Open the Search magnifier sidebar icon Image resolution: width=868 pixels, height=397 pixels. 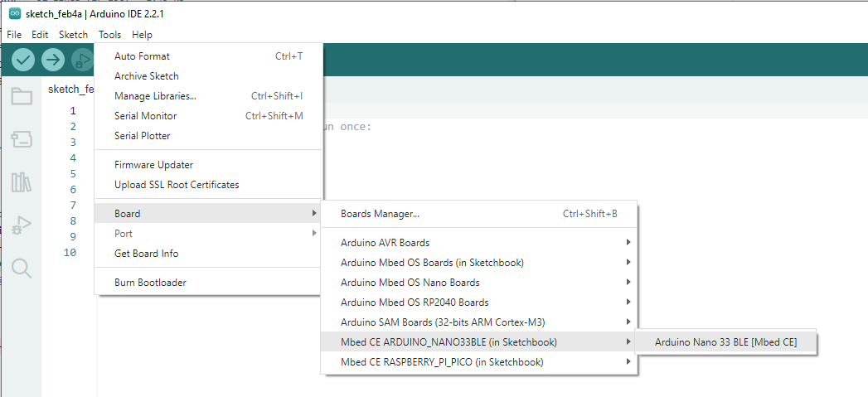(x=22, y=268)
